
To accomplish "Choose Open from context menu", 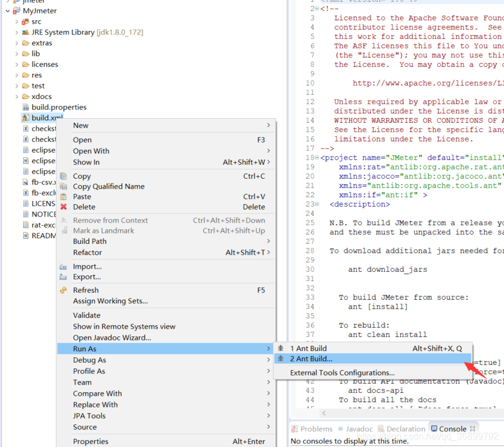I will pyautogui.click(x=166, y=140).
